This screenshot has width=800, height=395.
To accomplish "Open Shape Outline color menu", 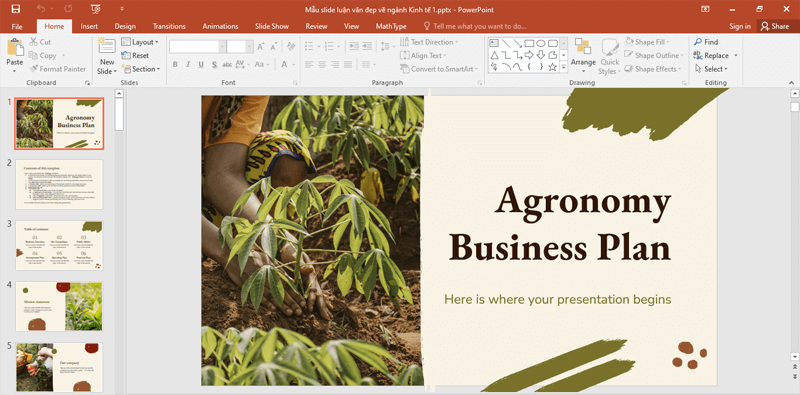I will click(653, 55).
